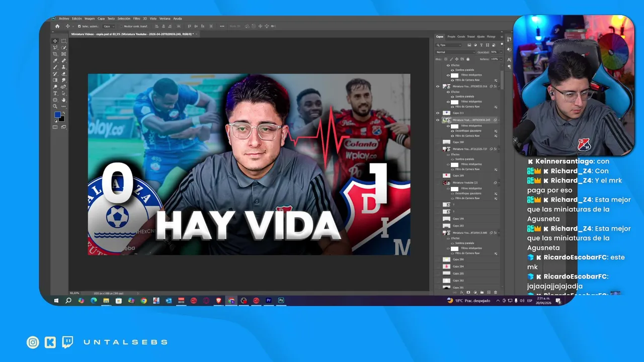This screenshot has width=644, height=362.
Task: Collapse effects of layer ending 020533.316
Action: (499, 86)
